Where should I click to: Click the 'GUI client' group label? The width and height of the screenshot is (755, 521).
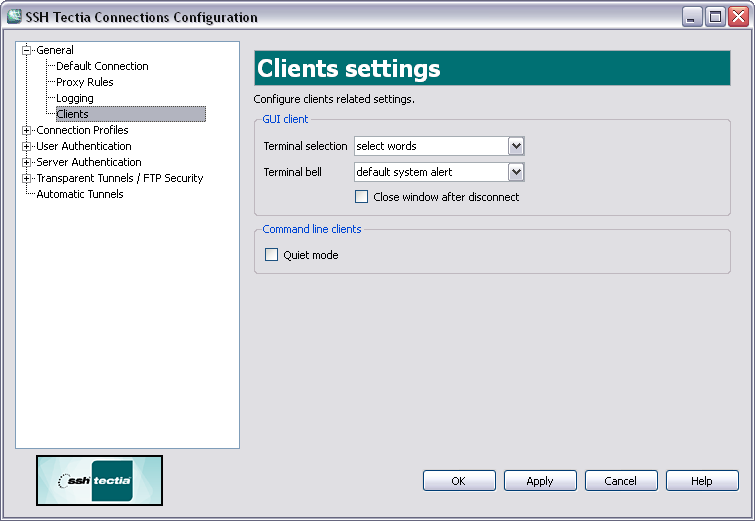click(x=285, y=119)
